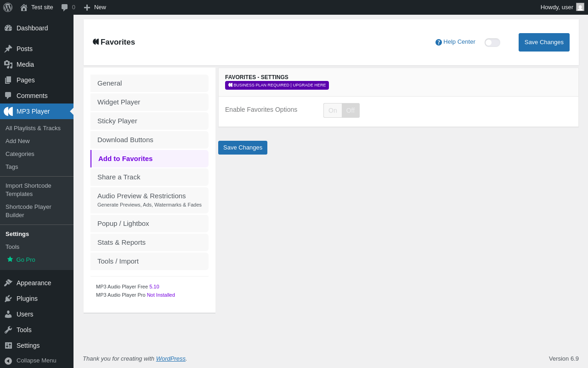Follow the WordPress footer link
The height and width of the screenshot is (368, 588).
[x=171, y=358]
